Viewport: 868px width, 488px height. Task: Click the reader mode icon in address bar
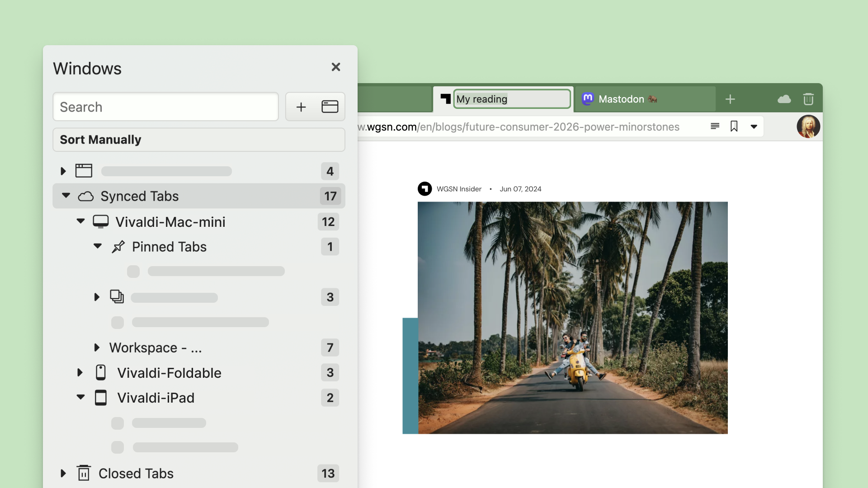(x=715, y=127)
